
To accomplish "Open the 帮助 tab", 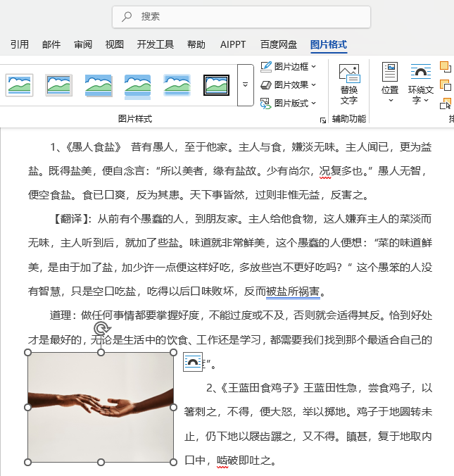I will [x=196, y=44].
